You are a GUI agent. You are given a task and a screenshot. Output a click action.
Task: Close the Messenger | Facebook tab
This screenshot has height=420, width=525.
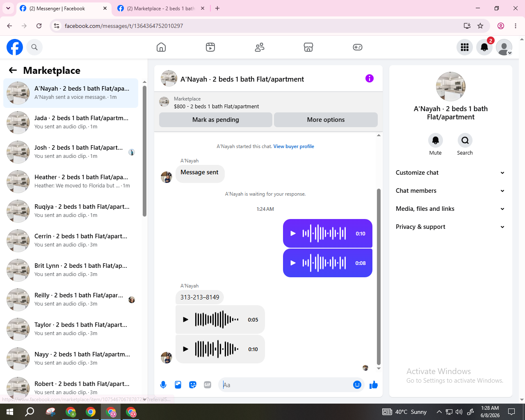click(x=105, y=8)
